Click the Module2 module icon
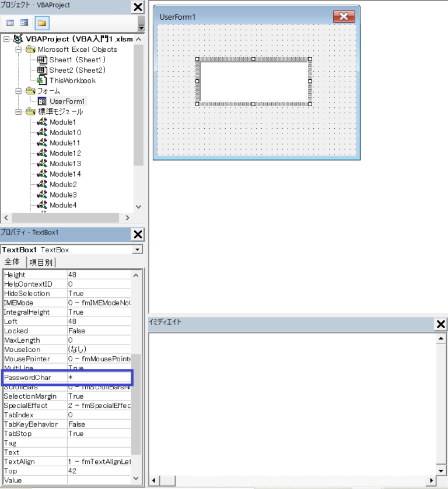This screenshot has width=448, height=489. (42, 184)
